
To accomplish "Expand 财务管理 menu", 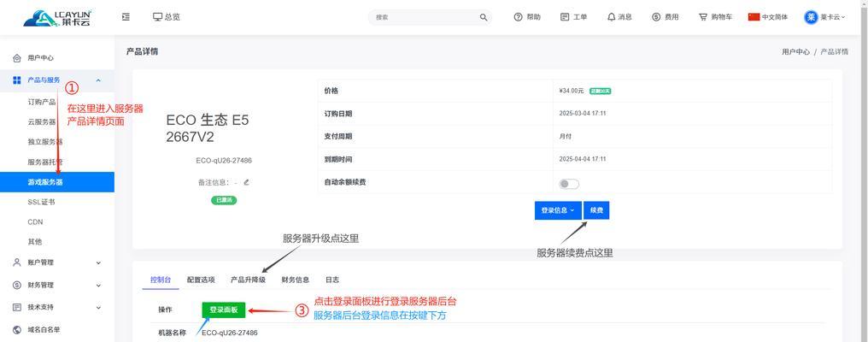I will coord(57,285).
